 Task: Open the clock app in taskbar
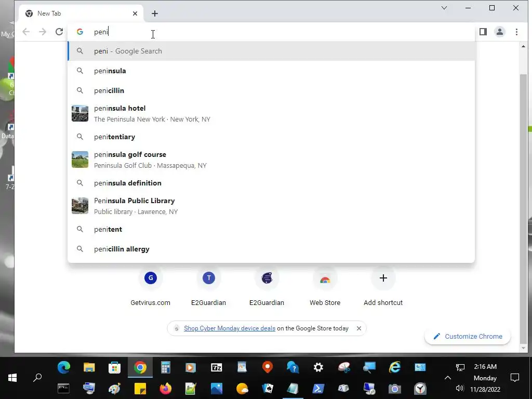coord(420,389)
